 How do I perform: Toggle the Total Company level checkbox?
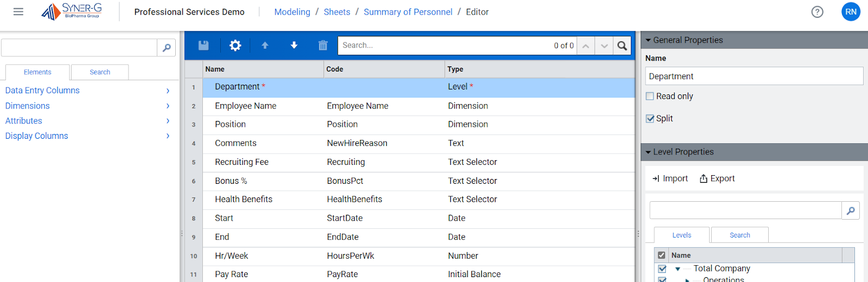tap(662, 268)
